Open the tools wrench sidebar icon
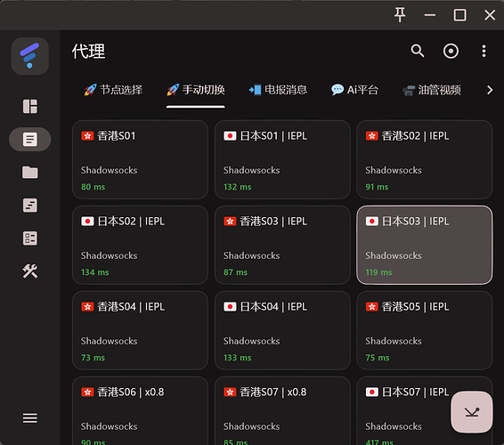This screenshot has height=445, width=504. [30, 271]
